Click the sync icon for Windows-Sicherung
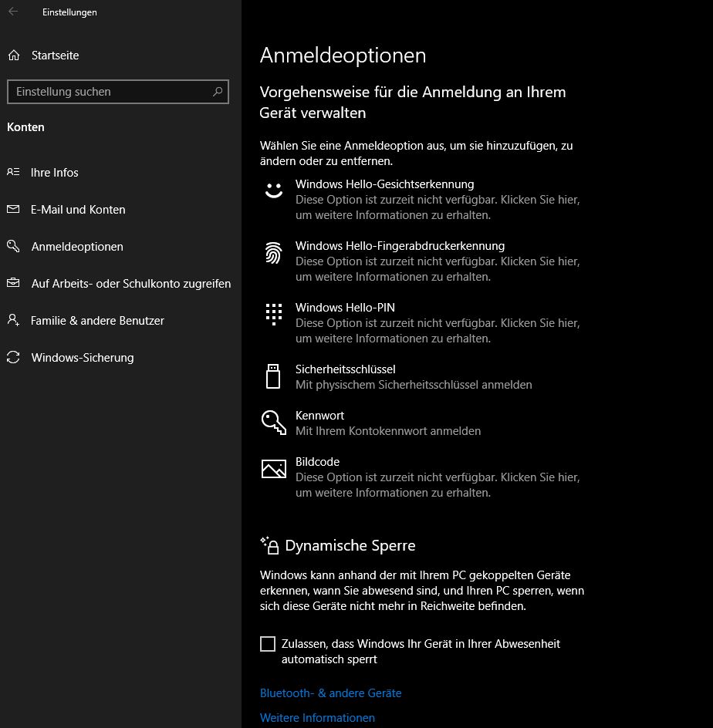Screen dimensions: 713x728 coord(13,357)
